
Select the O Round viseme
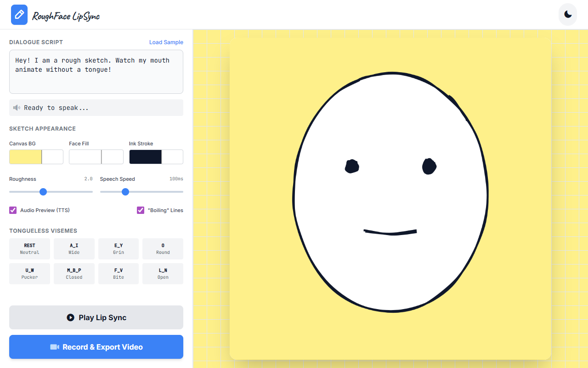click(163, 248)
